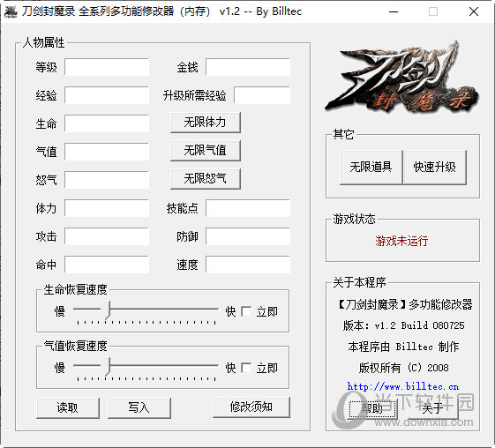Click the 【刀剑封魔录】多功能修改器 text
This screenshot has height=448, width=495.
[x=404, y=304]
